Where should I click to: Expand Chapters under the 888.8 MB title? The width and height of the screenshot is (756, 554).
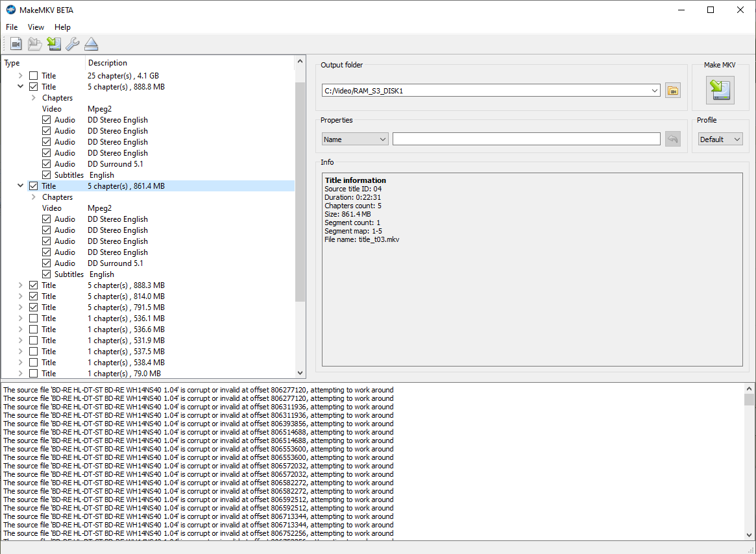tap(33, 98)
